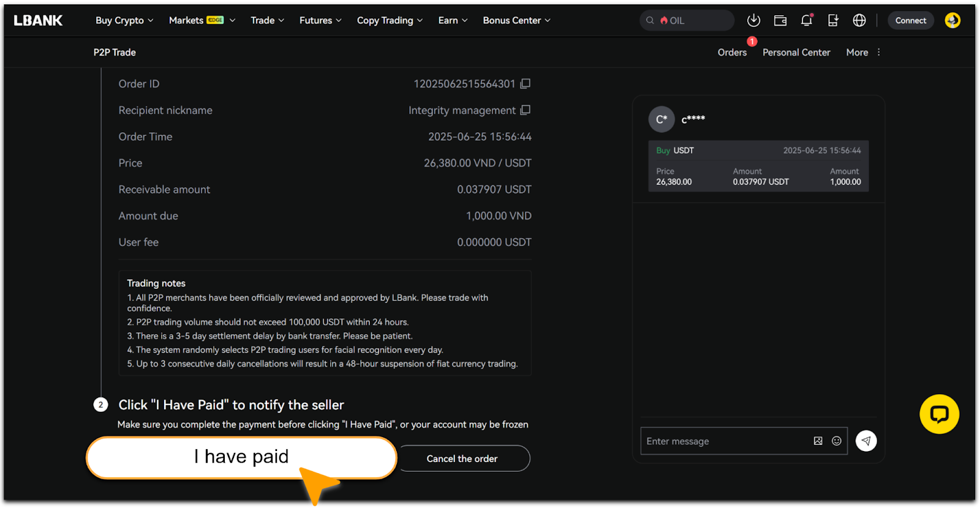This screenshot has width=980, height=508.
Task: Focus the Enter message field
Action: pyautogui.click(x=726, y=441)
